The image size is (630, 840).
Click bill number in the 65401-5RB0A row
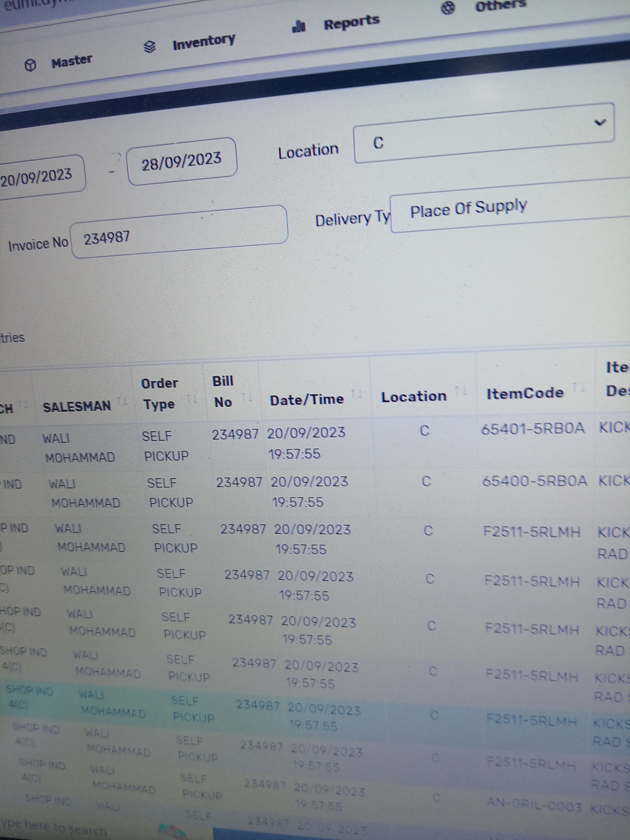click(235, 434)
